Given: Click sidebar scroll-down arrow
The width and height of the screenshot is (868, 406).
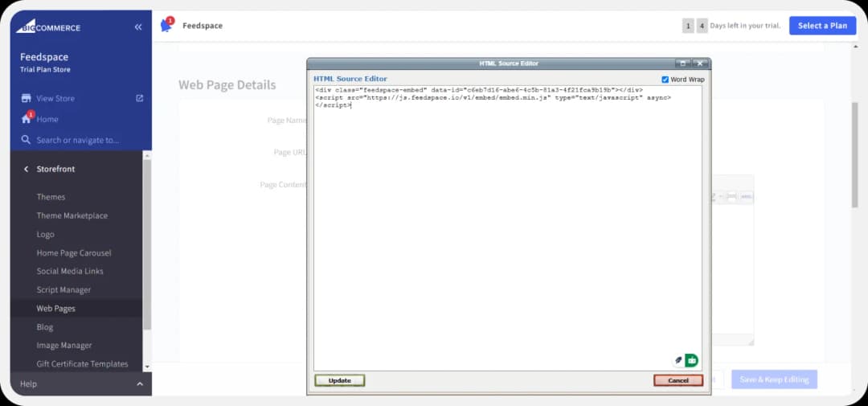Looking at the screenshot, I should click(147, 367).
